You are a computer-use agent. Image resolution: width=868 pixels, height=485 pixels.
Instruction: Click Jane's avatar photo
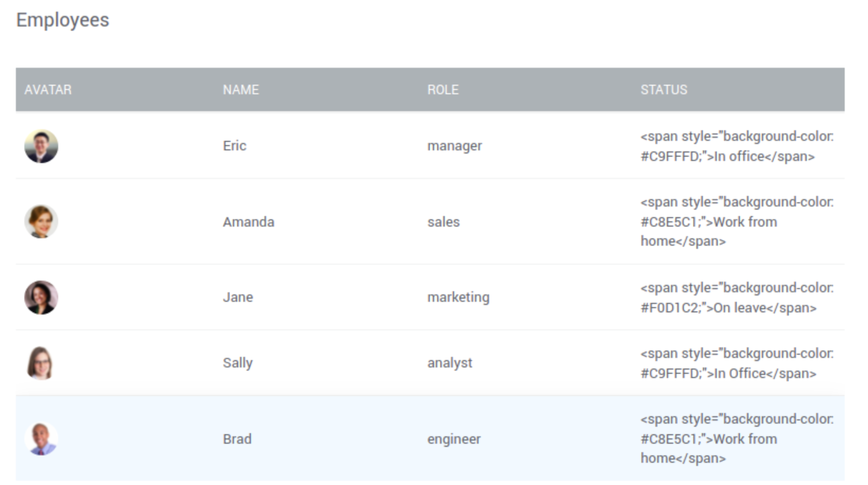coord(41,297)
